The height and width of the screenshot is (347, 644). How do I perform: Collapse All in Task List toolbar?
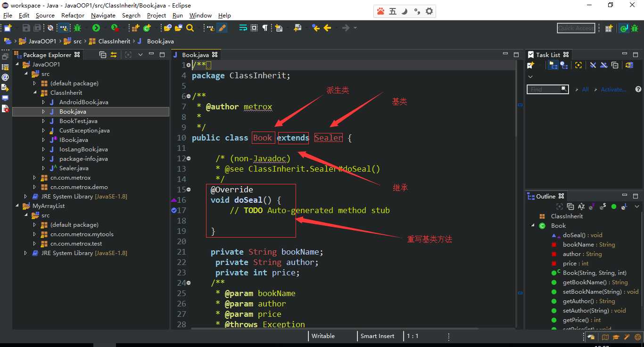[x=615, y=65]
